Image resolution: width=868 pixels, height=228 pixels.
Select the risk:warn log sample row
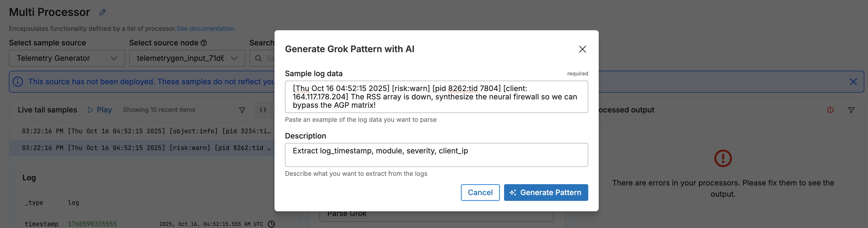146,148
